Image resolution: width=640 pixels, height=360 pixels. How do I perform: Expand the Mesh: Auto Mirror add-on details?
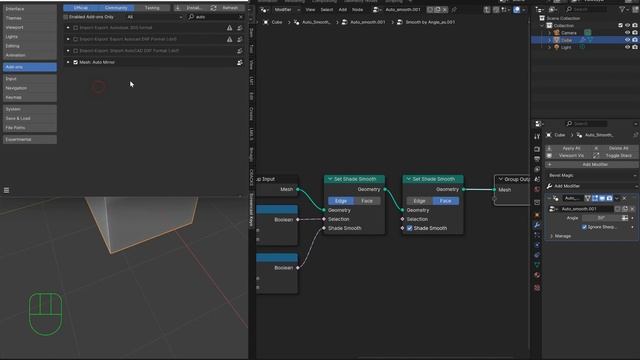click(68, 62)
